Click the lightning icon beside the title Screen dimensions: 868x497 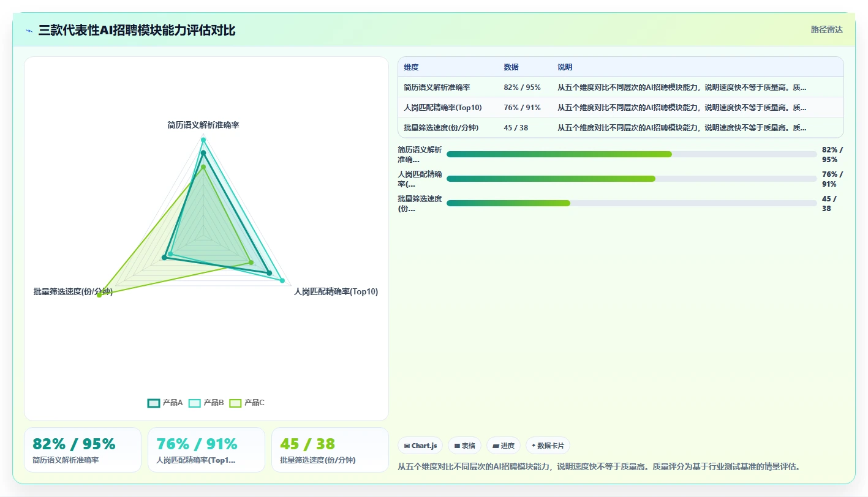pyautogui.click(x=29, y=31)
